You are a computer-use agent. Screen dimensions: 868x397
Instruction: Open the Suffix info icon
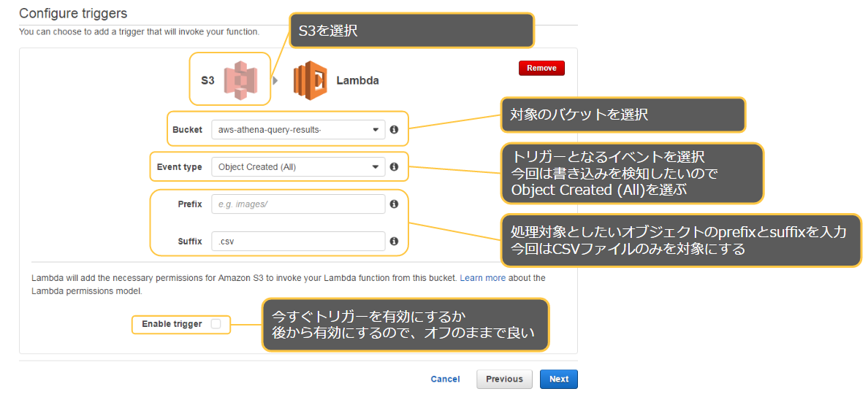394,241
